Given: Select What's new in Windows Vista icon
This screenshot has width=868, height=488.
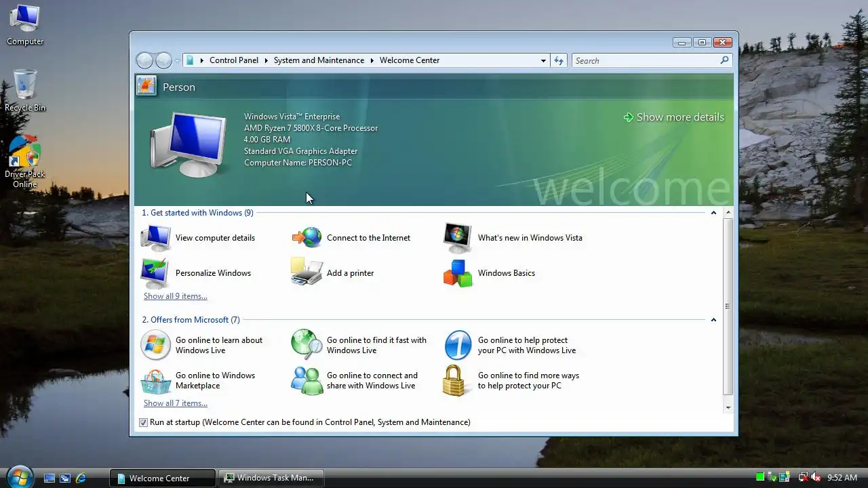Looking at the screenshot, I should tap(458, 238).
